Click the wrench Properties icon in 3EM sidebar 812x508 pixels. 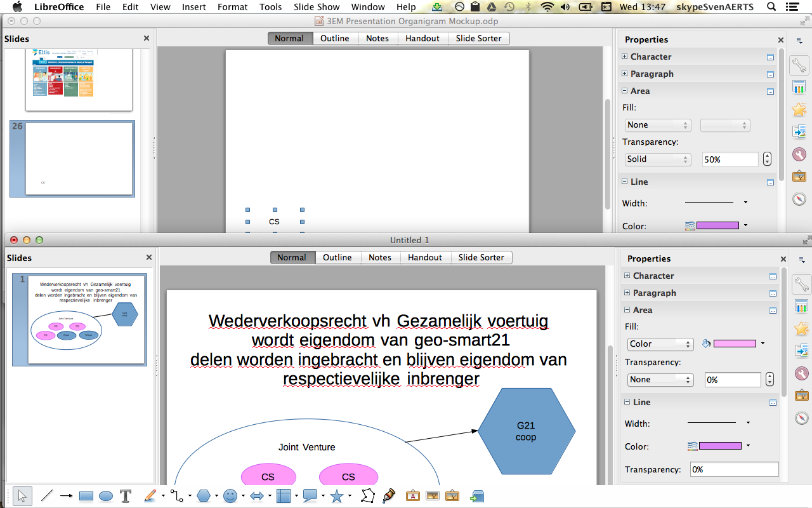pos(799,65)
